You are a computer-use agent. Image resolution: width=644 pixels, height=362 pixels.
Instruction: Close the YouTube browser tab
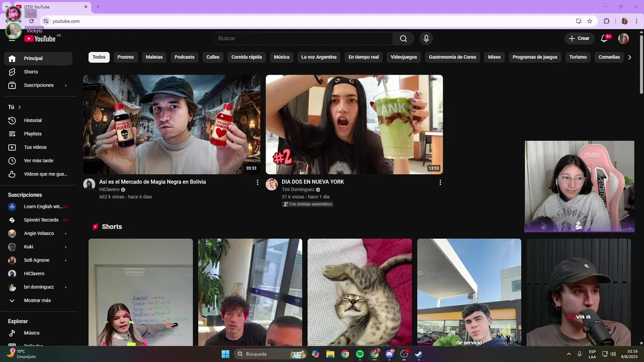point(86,7)
